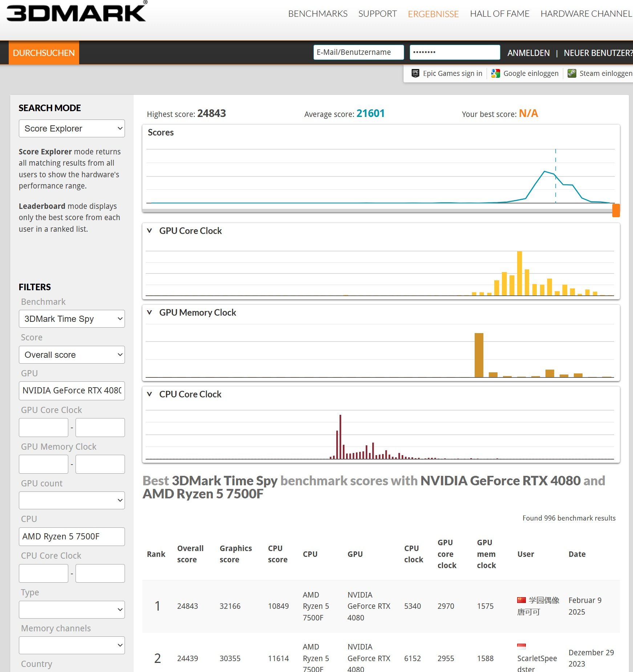Viewport: 633px width, 672px height.
Task: Click the Epic Games sign in link
Action: pyautogui.click(x=453, y=73)
